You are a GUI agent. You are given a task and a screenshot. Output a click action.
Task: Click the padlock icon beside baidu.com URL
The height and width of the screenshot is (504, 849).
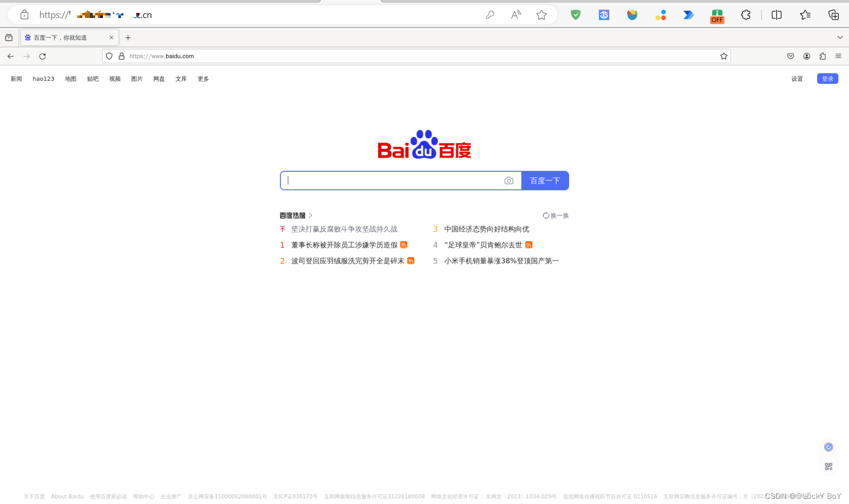coord(121,56)
